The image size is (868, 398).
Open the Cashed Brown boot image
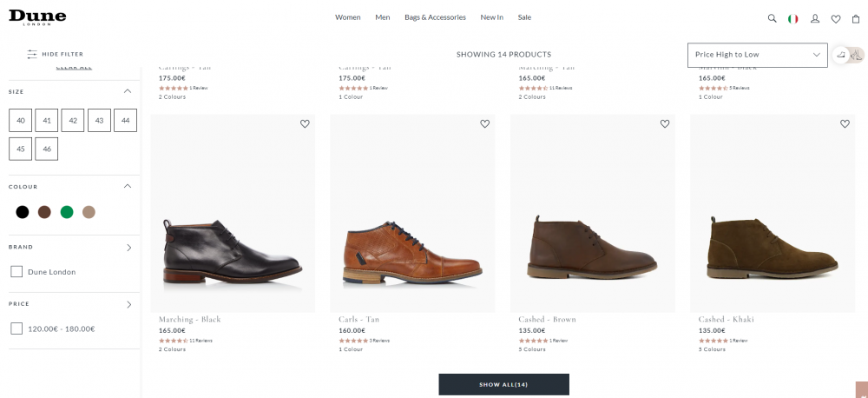click(x=592, y=213)
